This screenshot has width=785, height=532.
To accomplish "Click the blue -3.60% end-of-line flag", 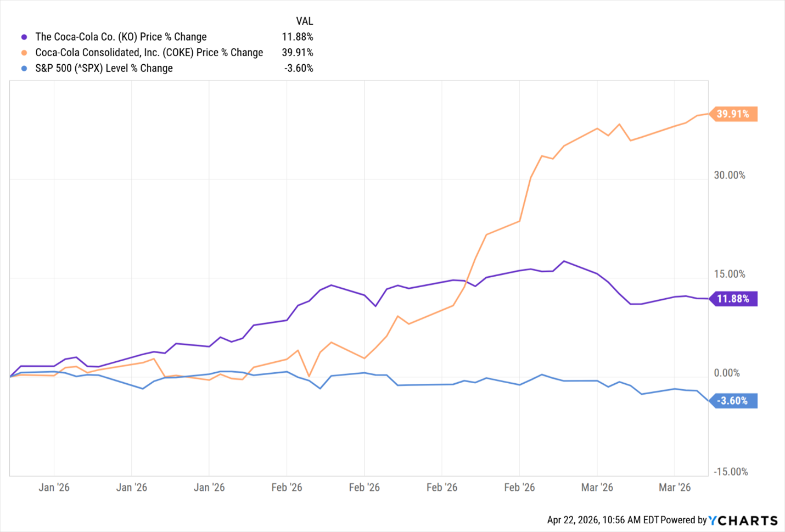I will click(x=733, y=401).
